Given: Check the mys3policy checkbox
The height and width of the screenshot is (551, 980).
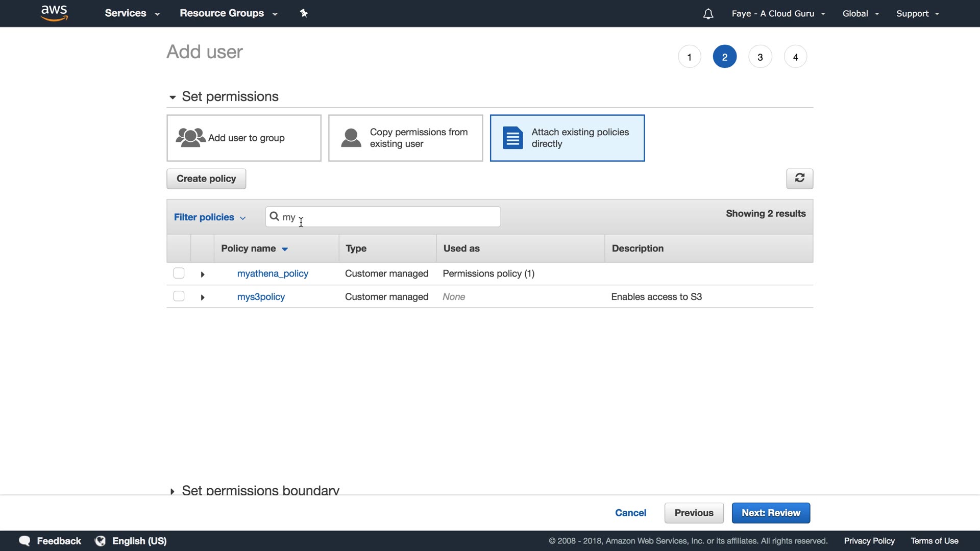Looking at the screenshot, I should coord(179,296).
